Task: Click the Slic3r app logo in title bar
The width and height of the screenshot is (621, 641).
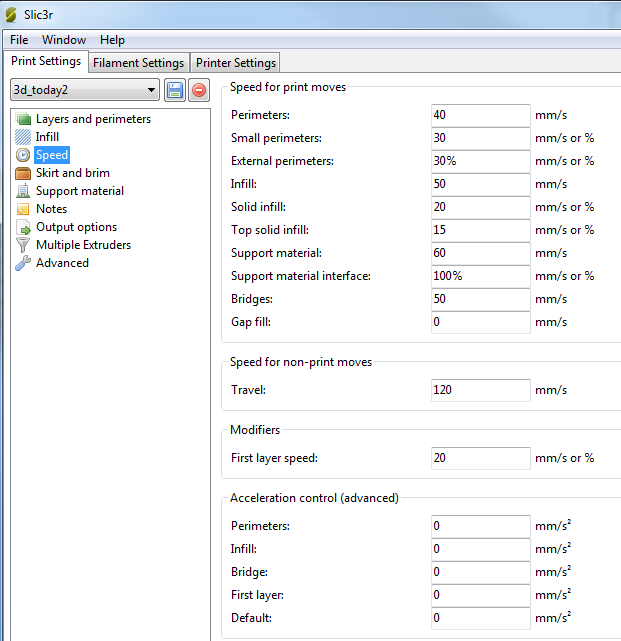Action: tap(11, 15)
